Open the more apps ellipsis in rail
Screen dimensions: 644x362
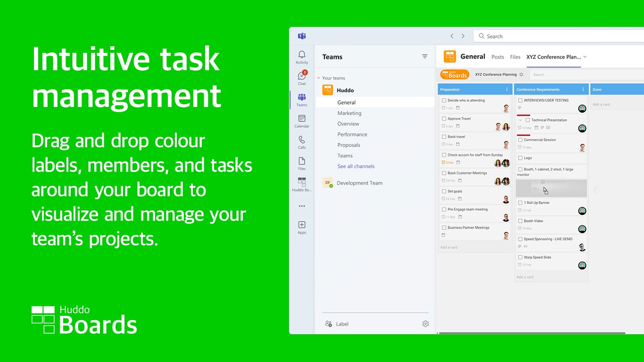click(x=302, y=206)
